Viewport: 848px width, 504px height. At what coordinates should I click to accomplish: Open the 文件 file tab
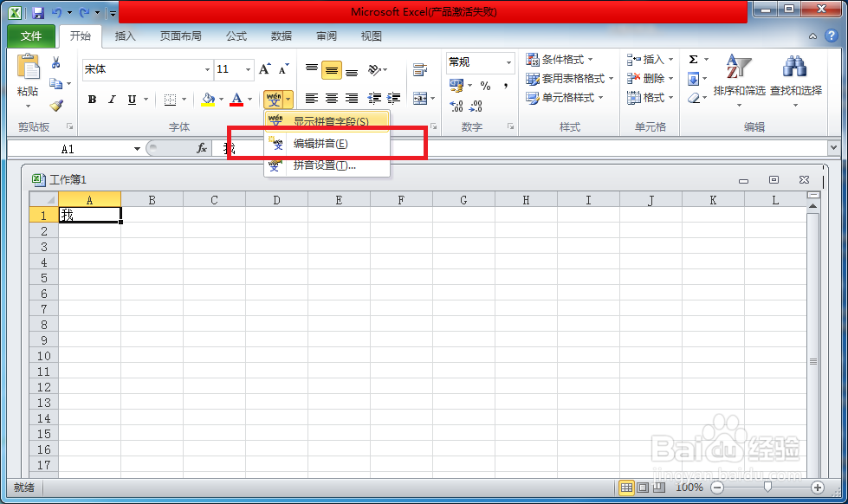[31, 36]
